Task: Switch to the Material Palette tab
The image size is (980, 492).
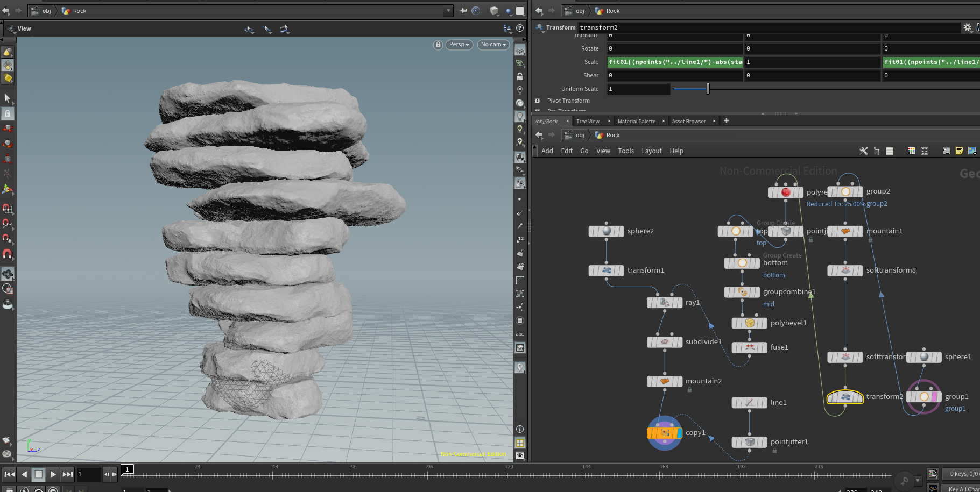Action: pos(636,122)
